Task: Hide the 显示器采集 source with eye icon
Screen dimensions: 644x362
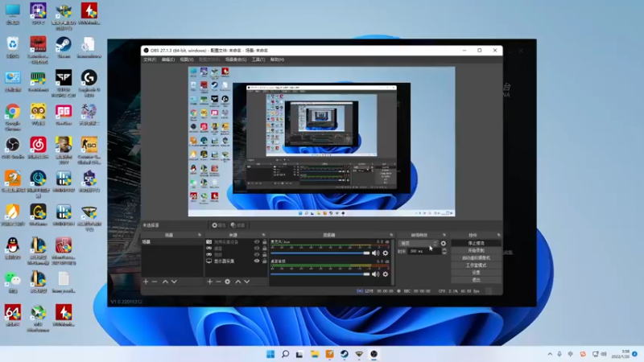Action: coord(258,261)
